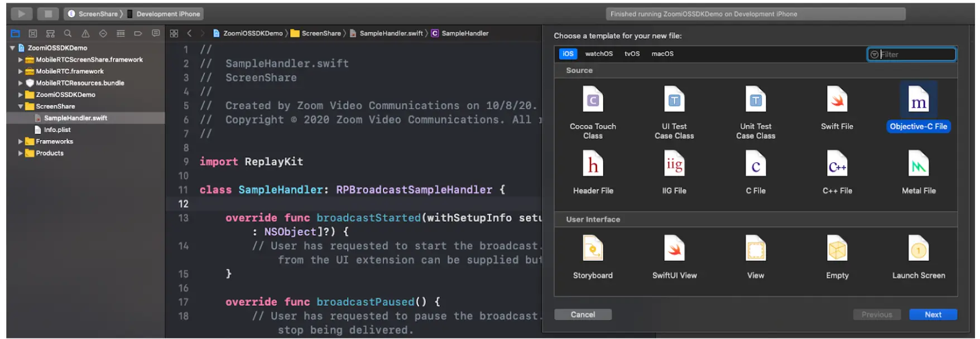Image resolution: width=980 pixels, height=339 pixels.
Task: Click the template Filter field
Action: (x=915, y=55)
